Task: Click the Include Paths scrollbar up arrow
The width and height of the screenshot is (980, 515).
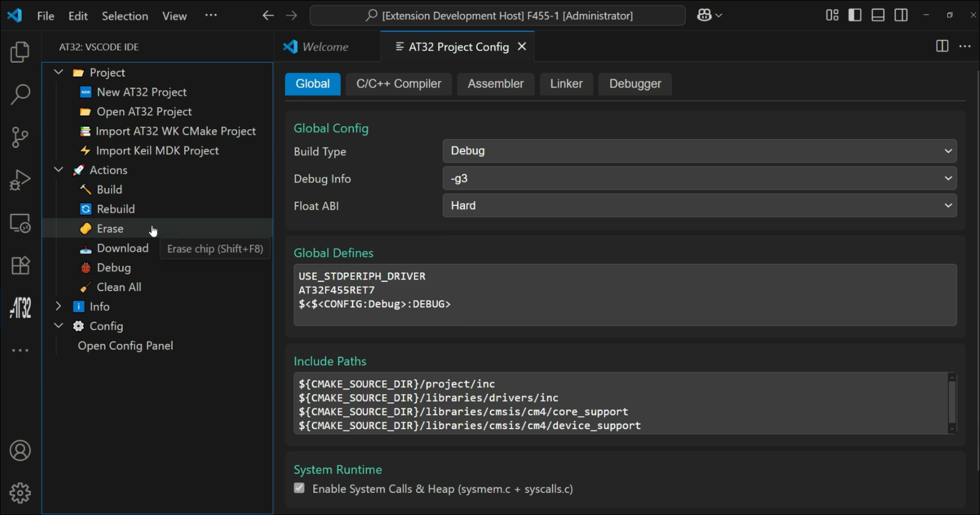Action: (x=952, y=377)
